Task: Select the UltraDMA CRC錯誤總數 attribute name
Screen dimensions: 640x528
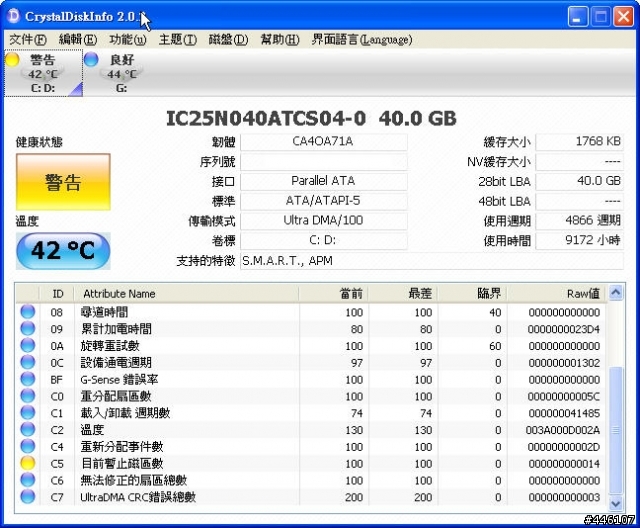Action: (138, 497)
